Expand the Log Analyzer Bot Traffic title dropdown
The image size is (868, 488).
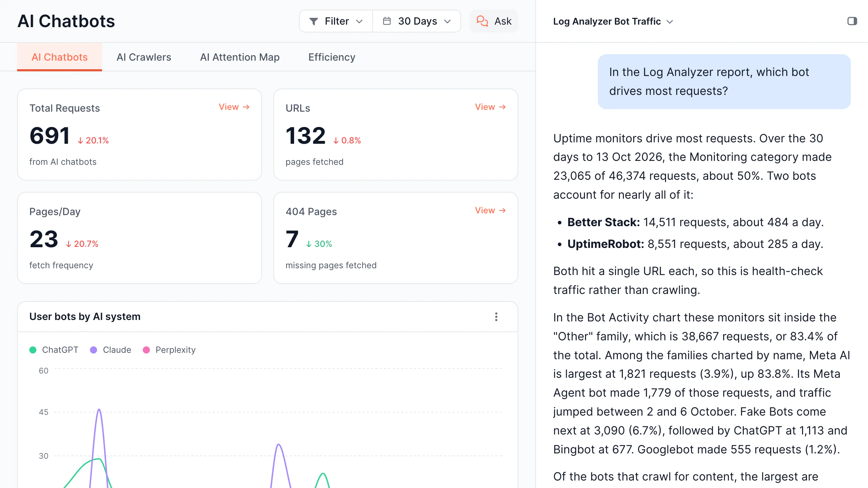pos(613,21)
